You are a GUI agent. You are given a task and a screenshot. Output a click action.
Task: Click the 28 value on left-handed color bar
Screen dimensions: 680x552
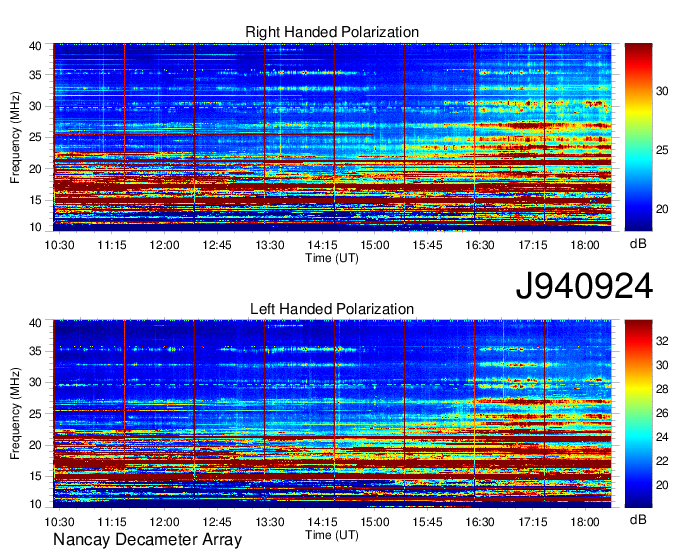pyautogui.click(x=662, y=389)
